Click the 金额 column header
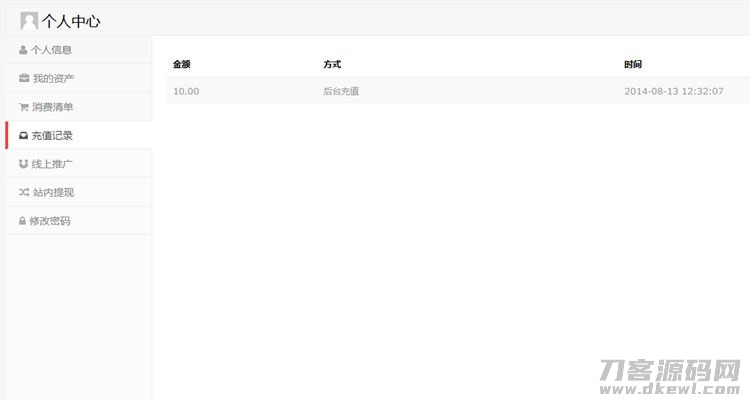The image size is (750, 400). tap(182, 64)
